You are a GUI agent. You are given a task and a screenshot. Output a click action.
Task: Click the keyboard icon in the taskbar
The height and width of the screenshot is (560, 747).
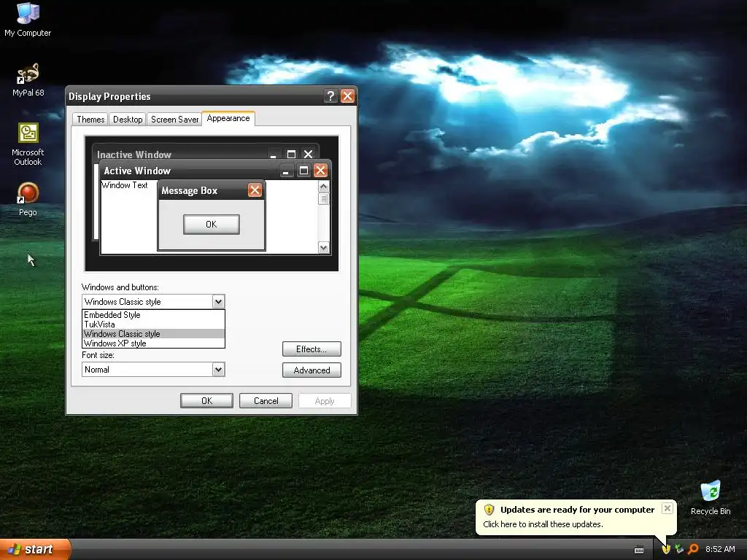639,550
